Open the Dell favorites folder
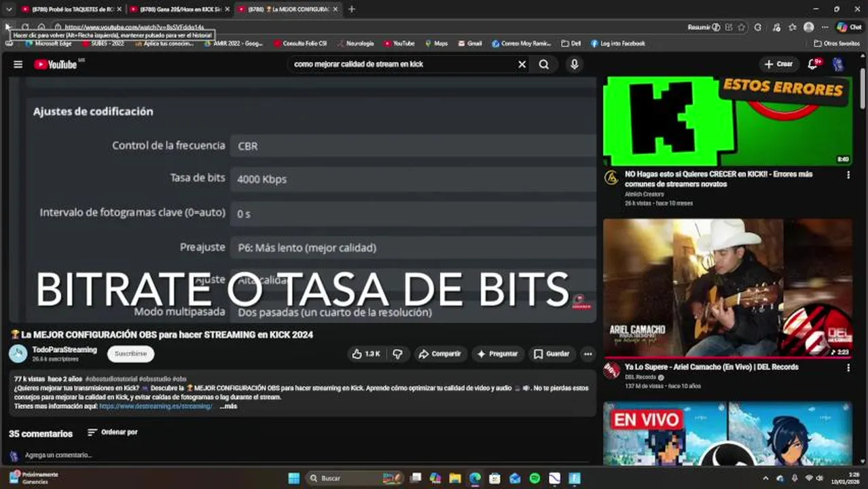868x489 pixels. (x=571, y=43)
